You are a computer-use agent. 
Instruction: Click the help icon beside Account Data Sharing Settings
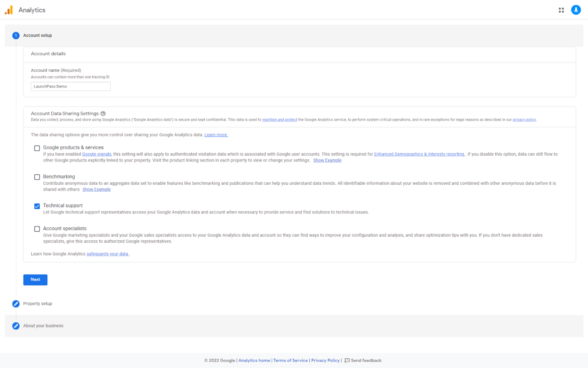click(103, 113)
